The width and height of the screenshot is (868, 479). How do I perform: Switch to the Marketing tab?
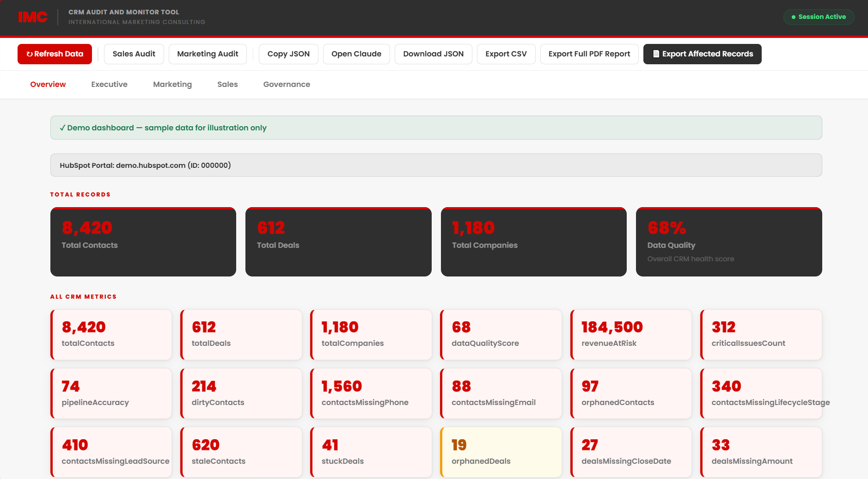(172, 84)
